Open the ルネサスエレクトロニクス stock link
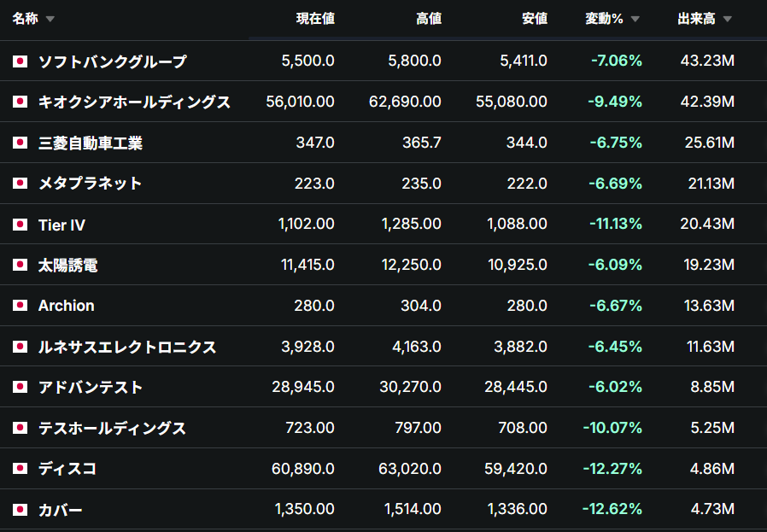This screenshot has width=767, height=532. coord(127,347)
